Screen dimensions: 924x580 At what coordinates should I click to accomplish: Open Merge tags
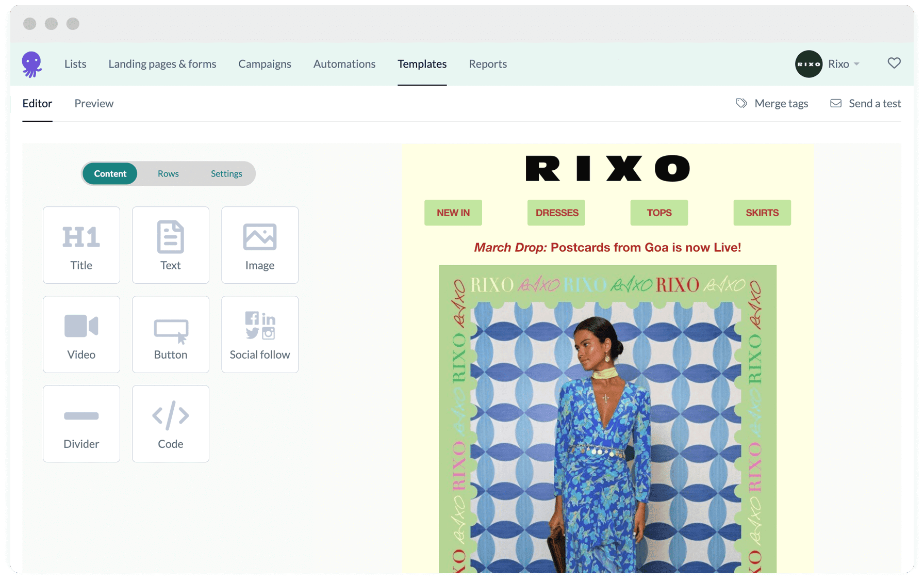point(772,103)
